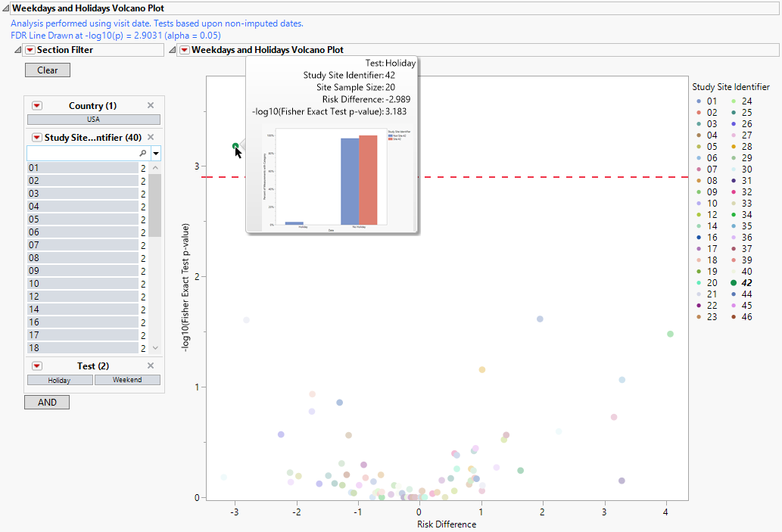Image resolution: width=782 pixels, height=532 pixels.
Task: Open the Country filter red triangle menu
Action: [x=36, y=106]
